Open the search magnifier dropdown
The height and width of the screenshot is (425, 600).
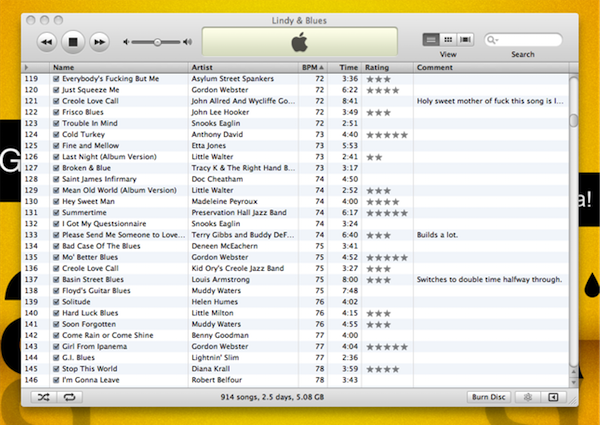coord(492,40)
